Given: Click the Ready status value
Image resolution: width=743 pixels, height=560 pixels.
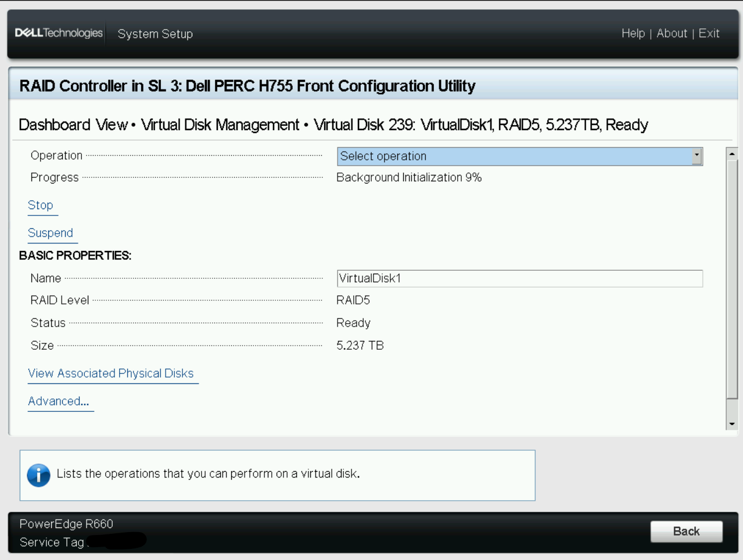Looking at the screenshot, I should tap(353, 323).
